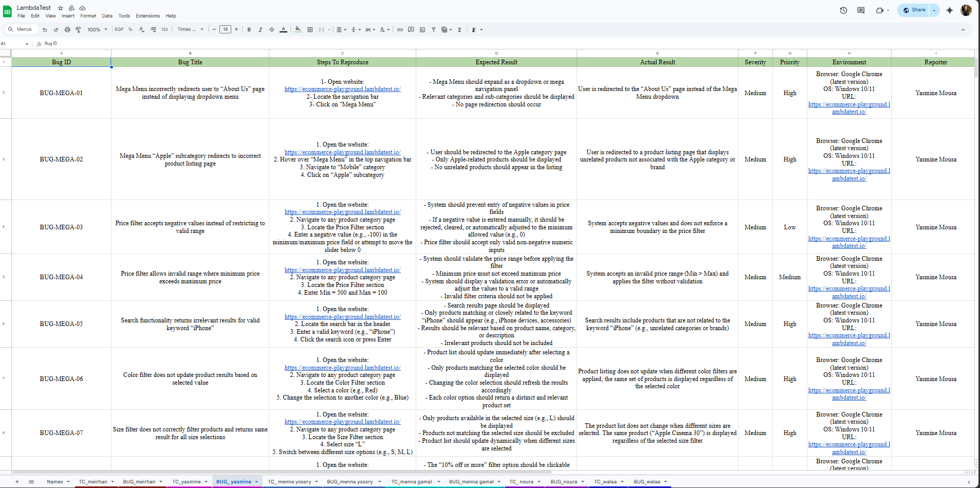Click move to Drive folder icon
Screen dimensions: 980x488
tap(71, 8)
